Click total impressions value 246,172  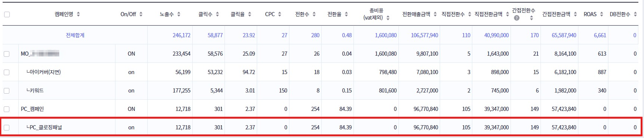tap(181, 35)
